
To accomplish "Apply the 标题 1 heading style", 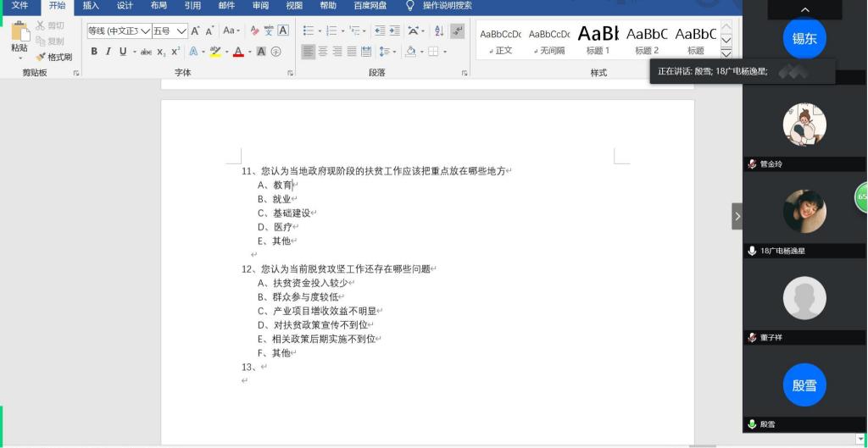I will click(598, 40).
